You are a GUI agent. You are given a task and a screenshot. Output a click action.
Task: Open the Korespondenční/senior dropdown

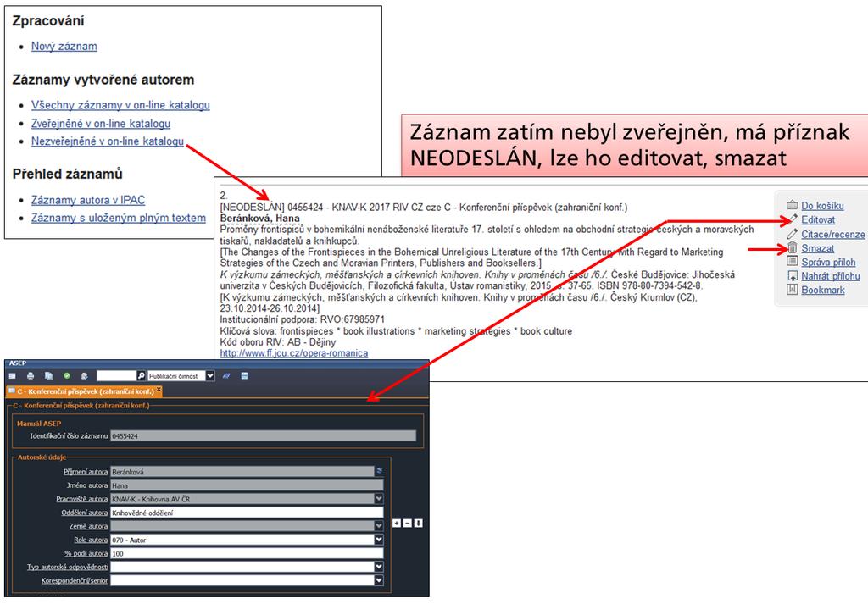point(379,580)
